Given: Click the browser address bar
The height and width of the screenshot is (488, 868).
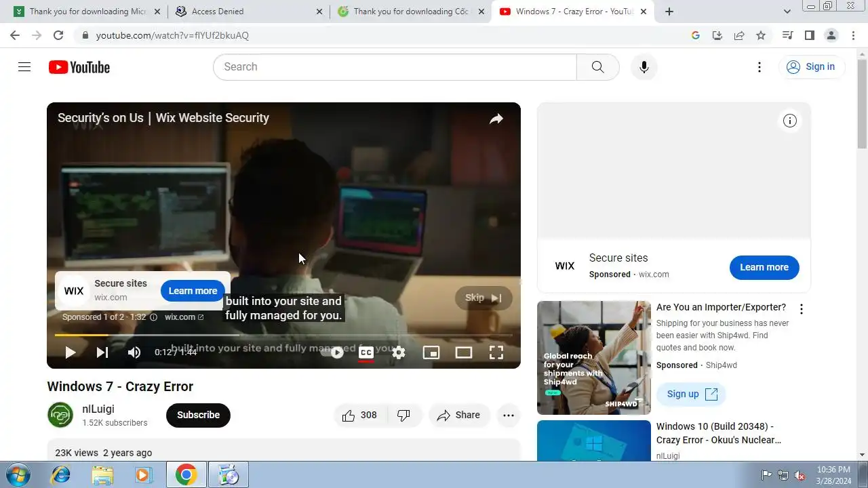Looking at the screenshot, I should [380, 35].
